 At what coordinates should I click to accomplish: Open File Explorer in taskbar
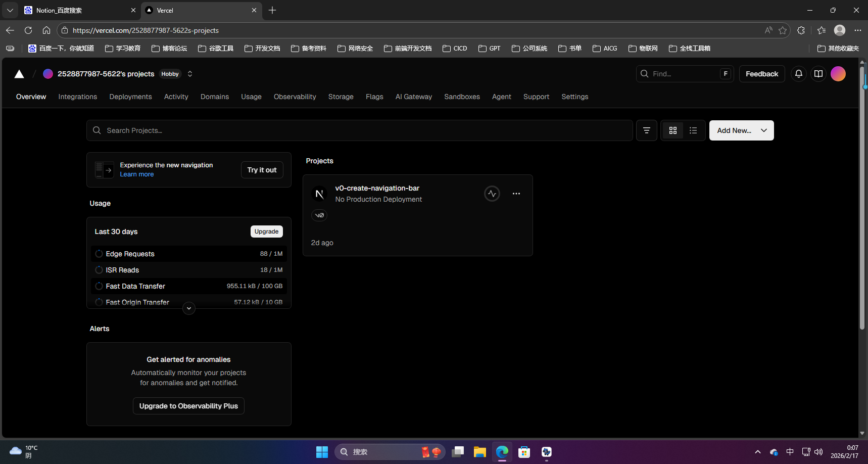pos(479,452)
